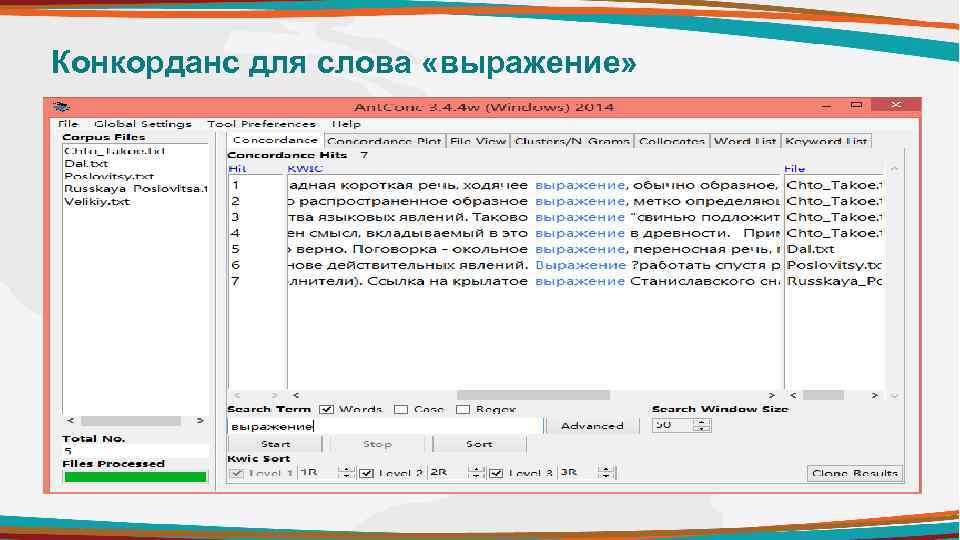Switch to the Keyword List tab

click(x=826, y=141)
